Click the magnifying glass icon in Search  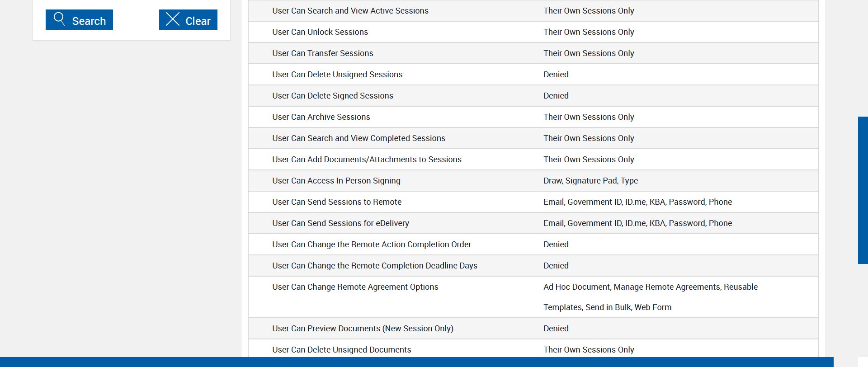click(59, 19)
